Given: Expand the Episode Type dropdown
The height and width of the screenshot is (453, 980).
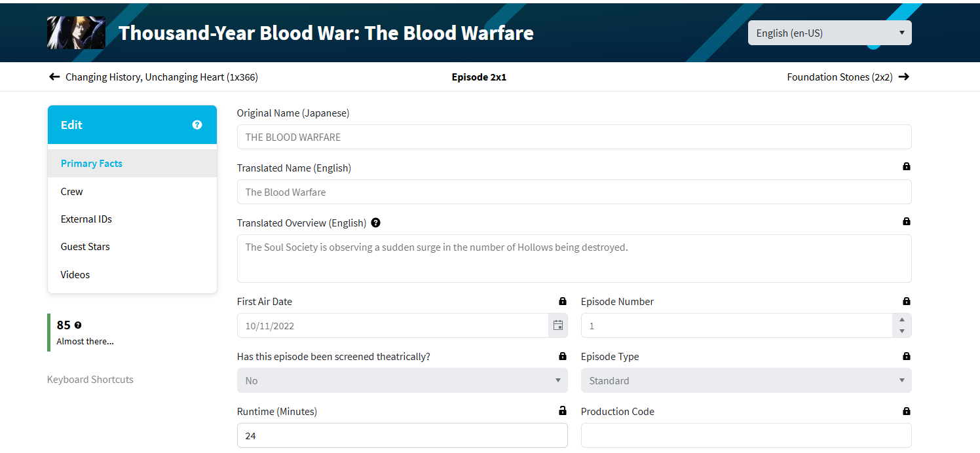Looking at the screenshot, I should click(745, 380).
